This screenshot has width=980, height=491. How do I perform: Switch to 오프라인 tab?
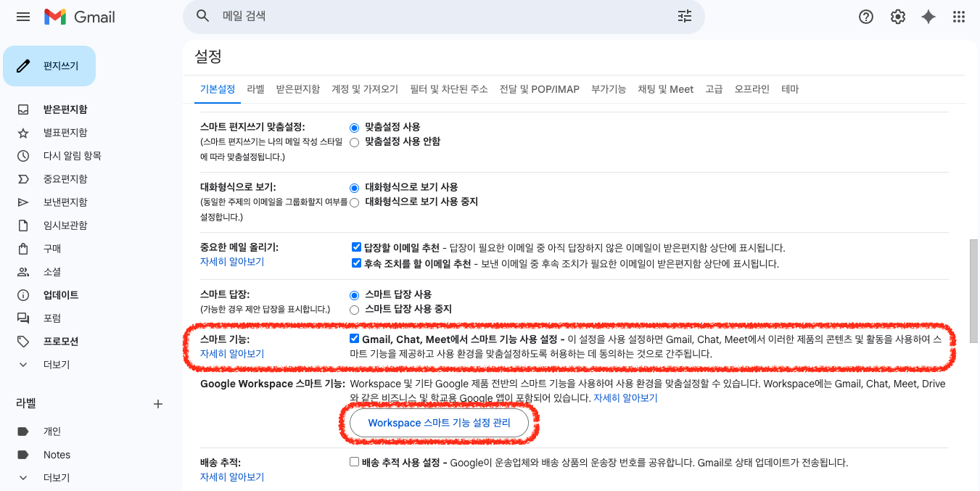click(752, 89)
